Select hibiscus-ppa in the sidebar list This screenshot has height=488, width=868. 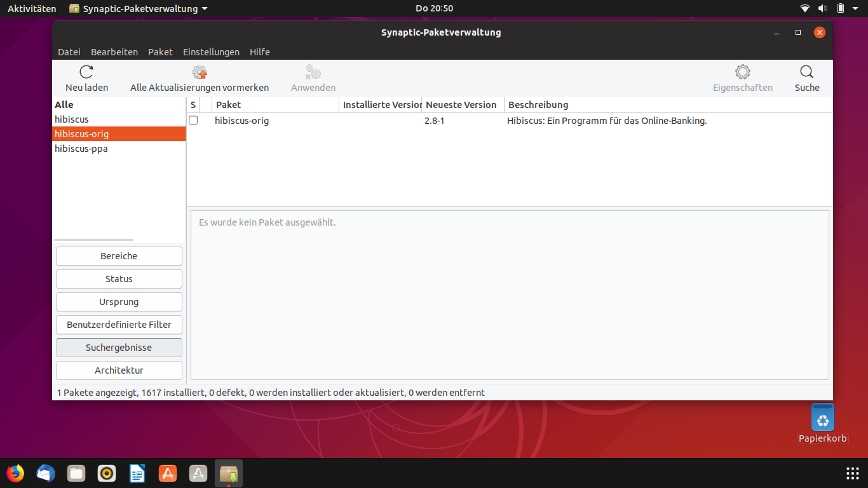(x=119, y=149)
